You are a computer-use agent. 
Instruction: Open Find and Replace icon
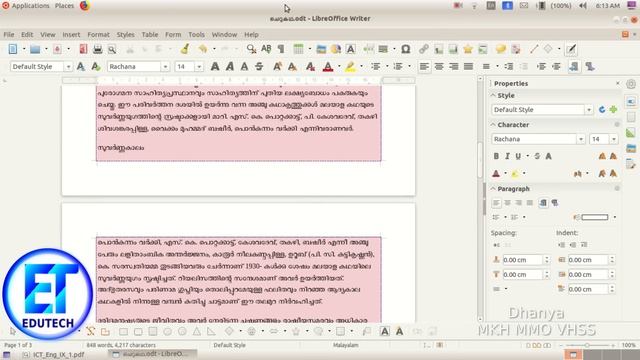pos(251,49)
